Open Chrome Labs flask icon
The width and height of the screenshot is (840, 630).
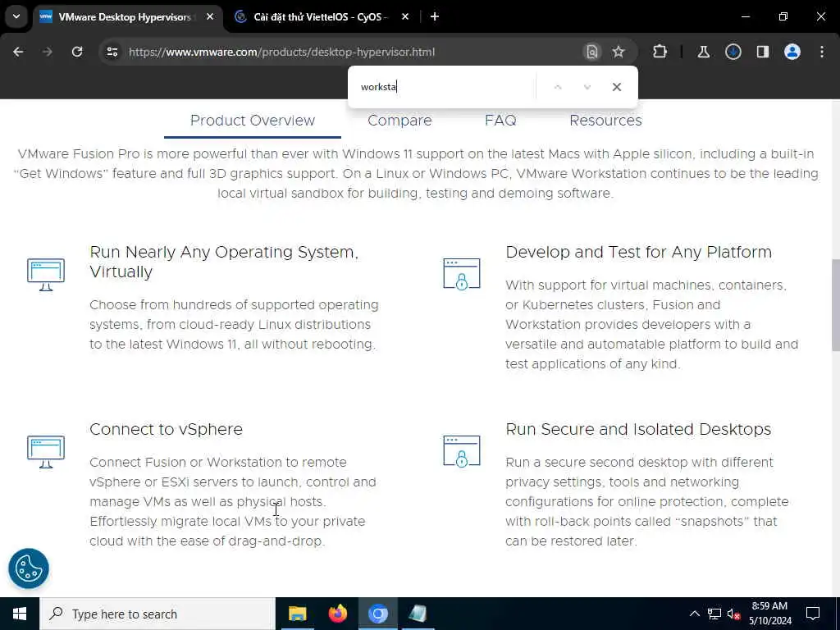[703, 52]
